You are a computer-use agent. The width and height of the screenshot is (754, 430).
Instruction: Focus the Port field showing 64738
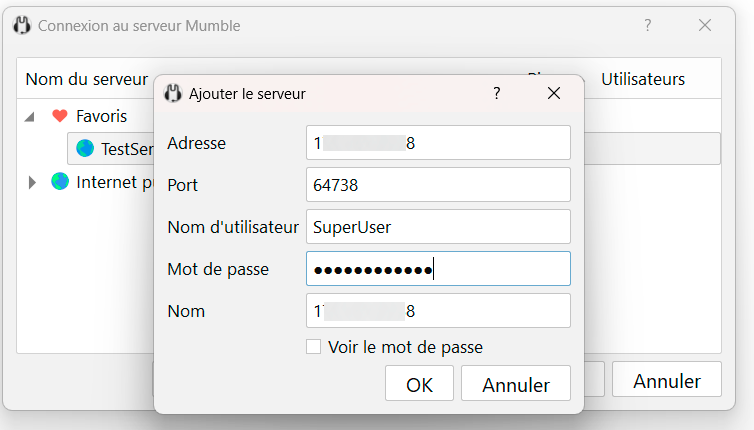click(x=438, y=185)
